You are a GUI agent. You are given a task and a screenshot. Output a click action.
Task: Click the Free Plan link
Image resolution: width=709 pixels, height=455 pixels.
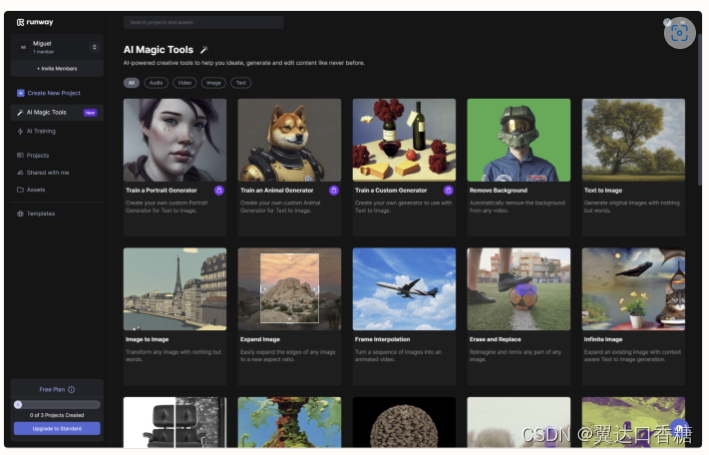click(52, 390)
